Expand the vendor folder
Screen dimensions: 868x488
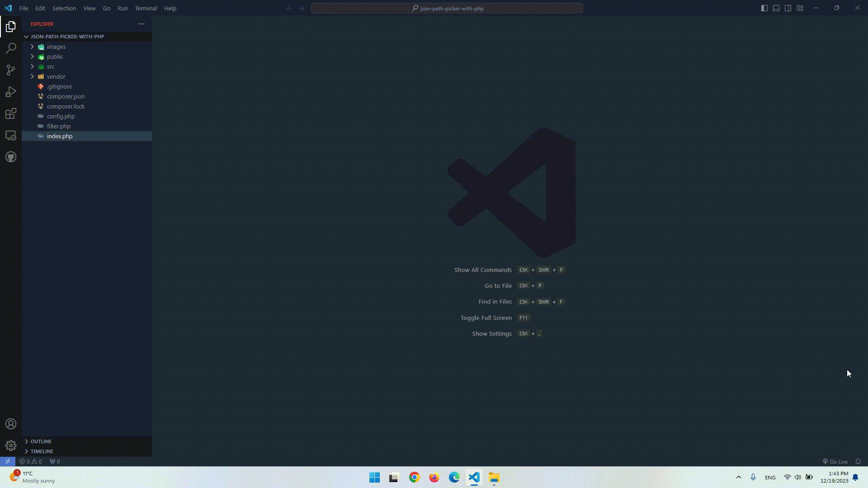(87, 76)
